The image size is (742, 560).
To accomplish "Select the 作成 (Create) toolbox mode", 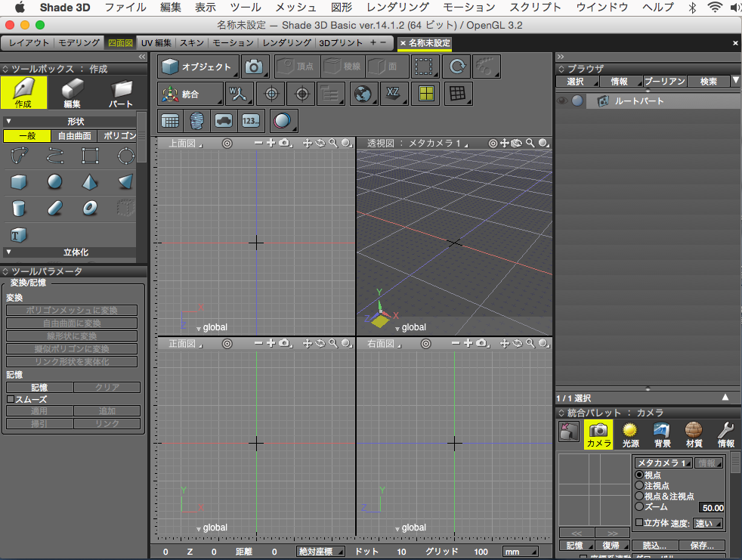I will [23, 93].
